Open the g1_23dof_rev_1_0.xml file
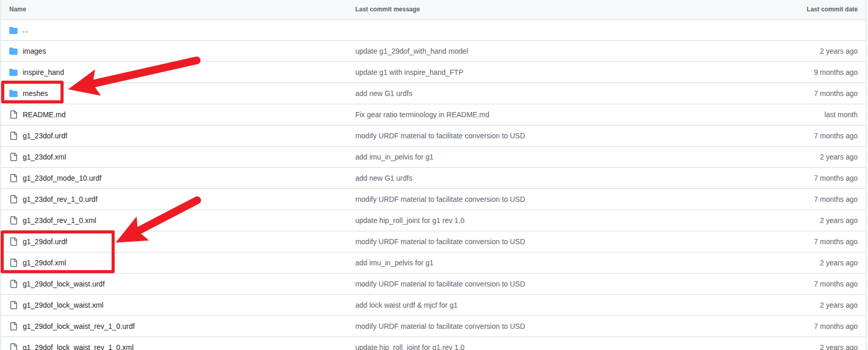 [x=59, y=220]
